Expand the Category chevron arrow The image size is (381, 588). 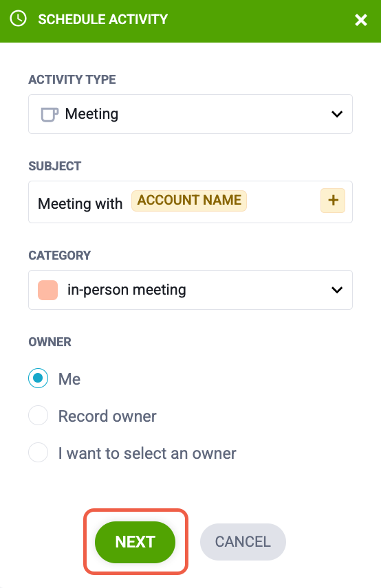coord(337,290)
